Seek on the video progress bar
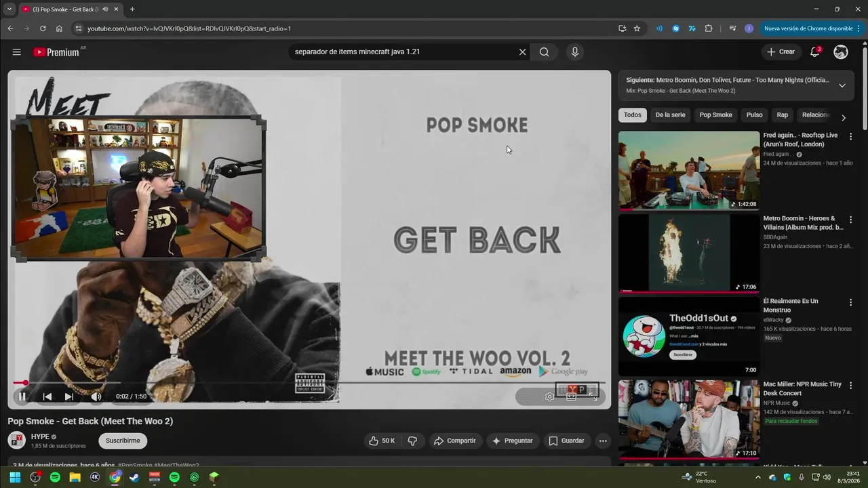Viewport: 868px width, 488px height. [x=309, y=383]
